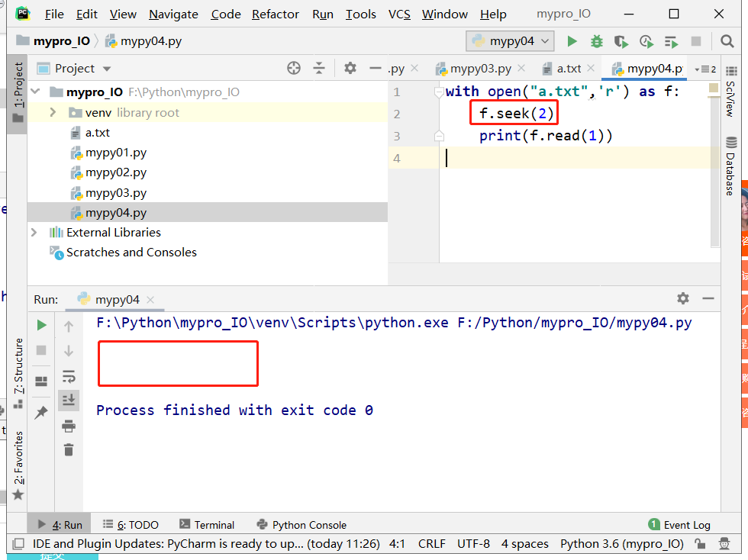Image resolution: width=748 pixels, height=560 pixels.
Task: Pin the Run tab
Action: 41,412
